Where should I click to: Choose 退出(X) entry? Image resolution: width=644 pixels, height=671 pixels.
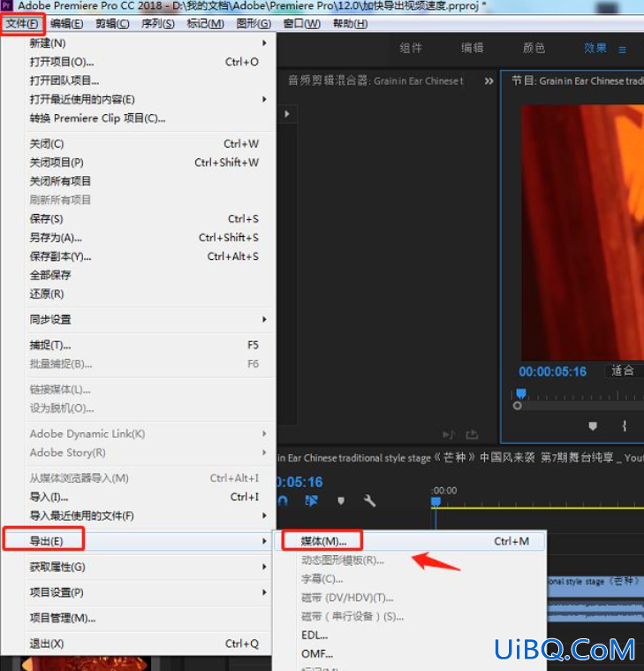coord(148,644)
